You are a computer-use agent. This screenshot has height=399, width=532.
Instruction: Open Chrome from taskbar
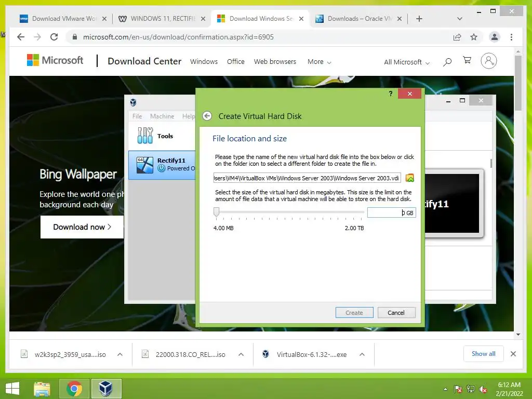coord(74,389)
